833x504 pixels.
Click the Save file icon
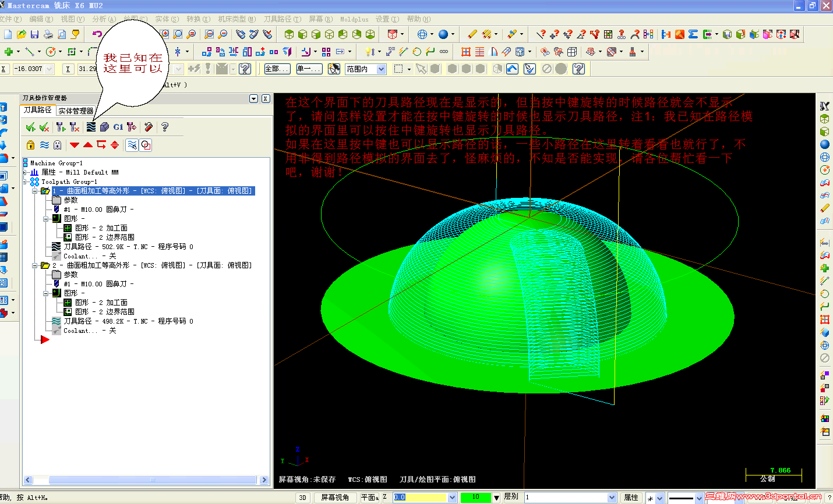click(35, 34)
